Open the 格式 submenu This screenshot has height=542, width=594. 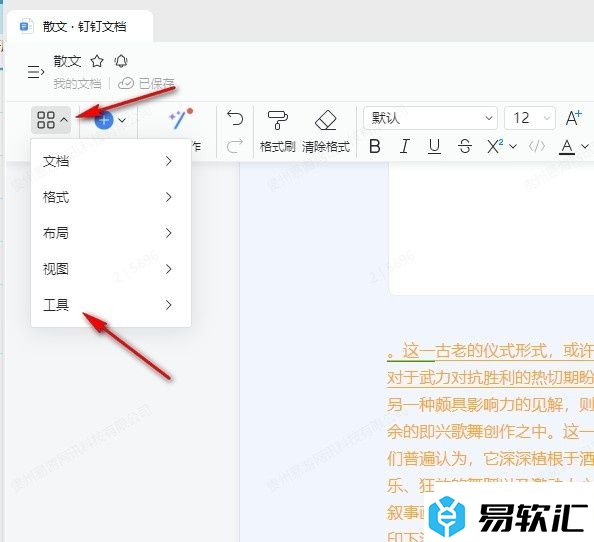click(x=111, y=197)
